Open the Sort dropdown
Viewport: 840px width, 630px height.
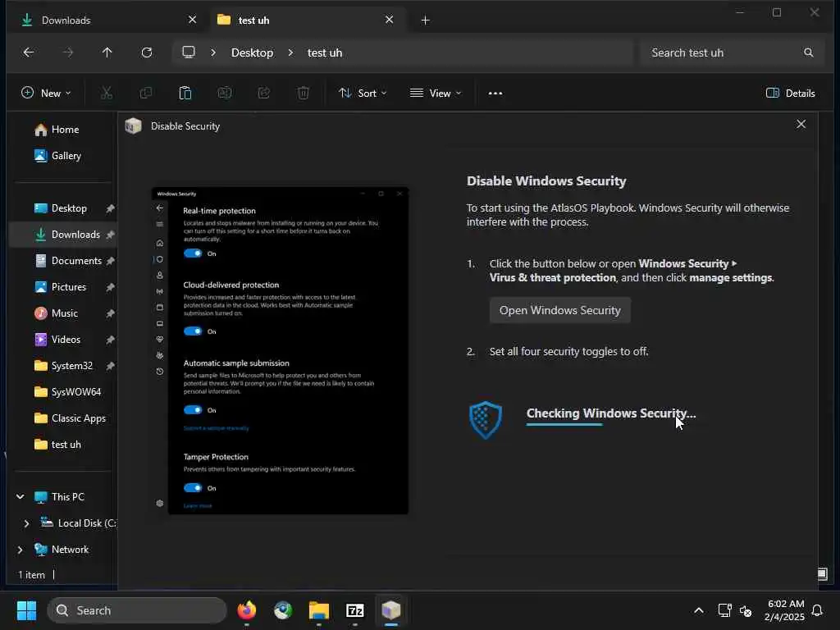(363, 94)
